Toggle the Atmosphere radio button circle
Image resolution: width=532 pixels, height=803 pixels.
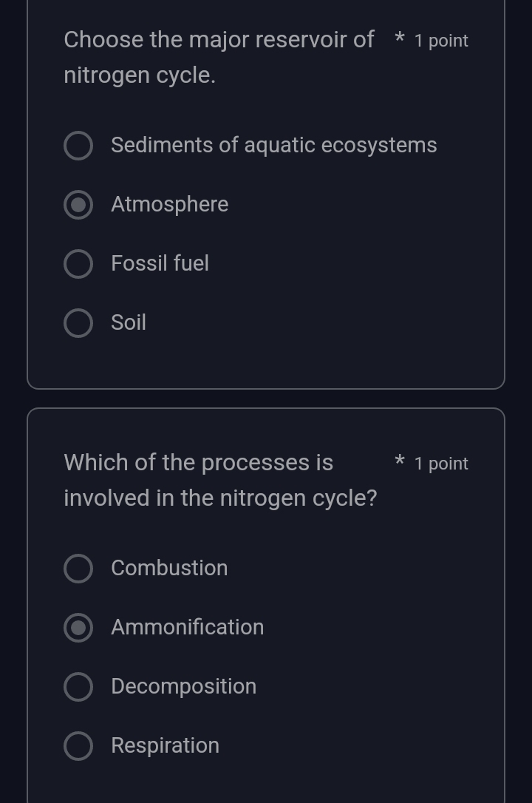(x=78, y=205)
